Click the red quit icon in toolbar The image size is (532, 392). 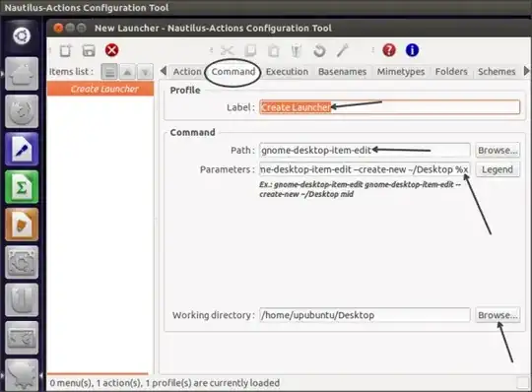pyautogui.click(x=111, y=50)
